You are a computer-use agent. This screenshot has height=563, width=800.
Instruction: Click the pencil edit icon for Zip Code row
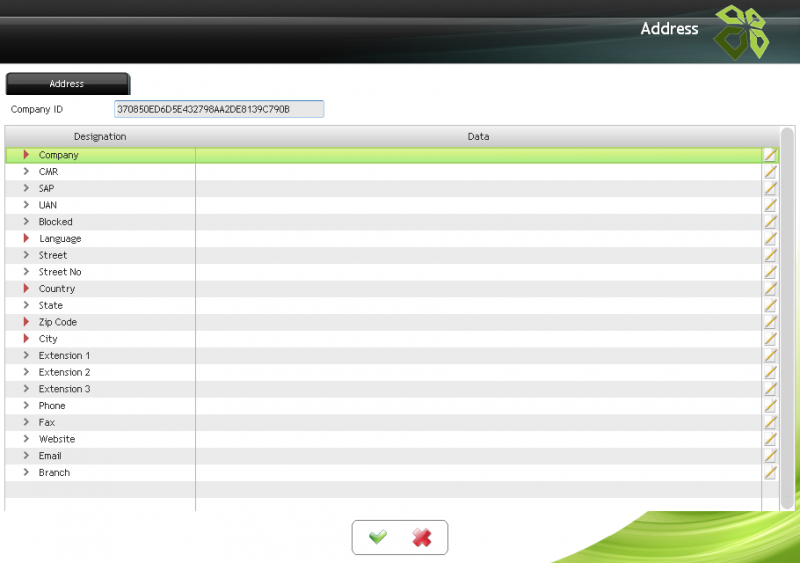(770, 322)
